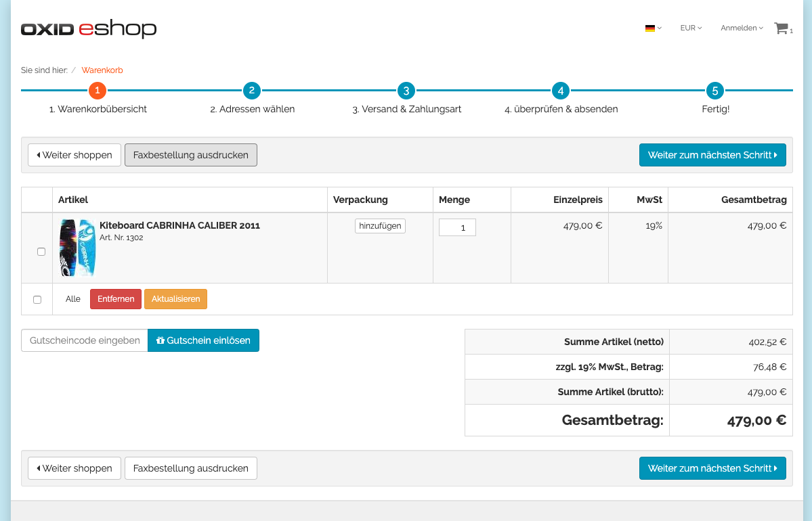The image size is (812, 521).
Task: Click the OXID eShop logo
Action: pyautogui.click(x=89, y=29)
